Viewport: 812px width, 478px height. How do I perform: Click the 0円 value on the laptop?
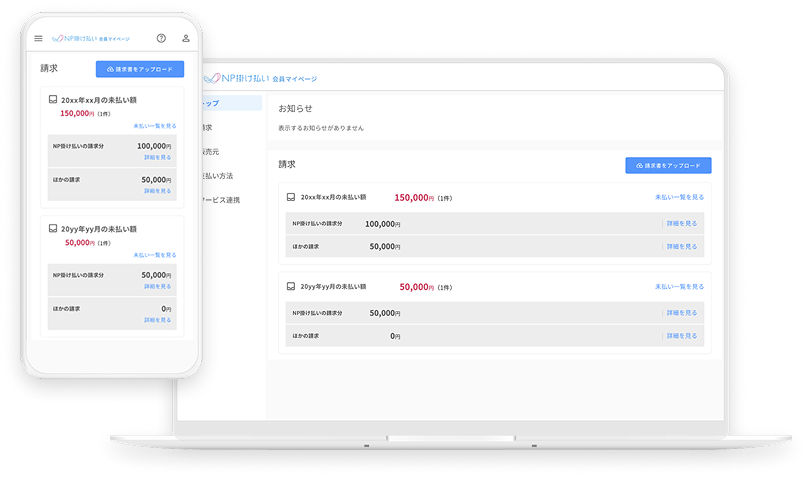pos(395,336)
